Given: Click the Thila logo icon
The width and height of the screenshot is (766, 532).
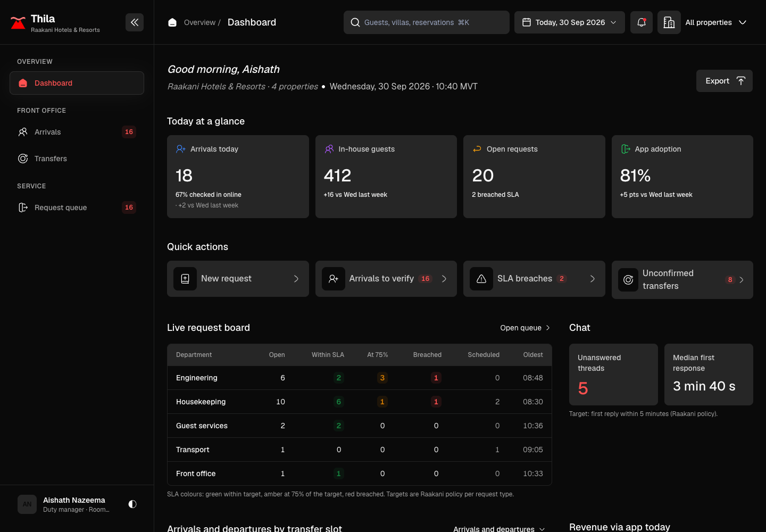Looking at the screenshot, I should point(18,22).
